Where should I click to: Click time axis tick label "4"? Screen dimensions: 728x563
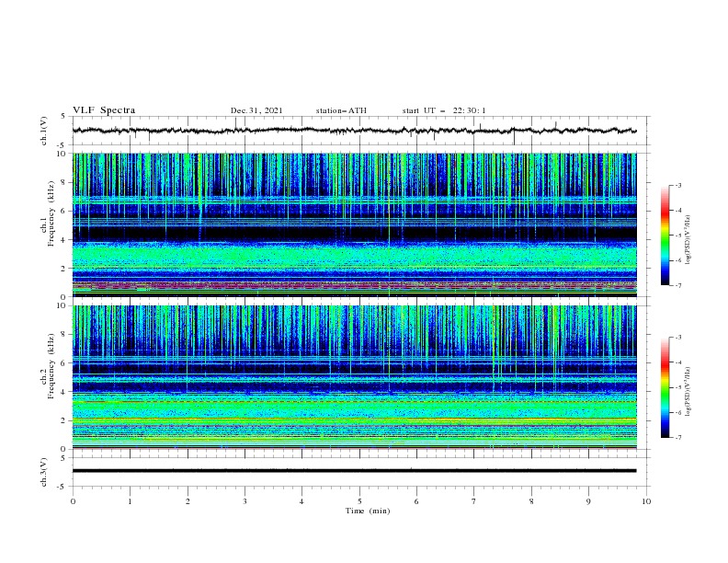301,501
